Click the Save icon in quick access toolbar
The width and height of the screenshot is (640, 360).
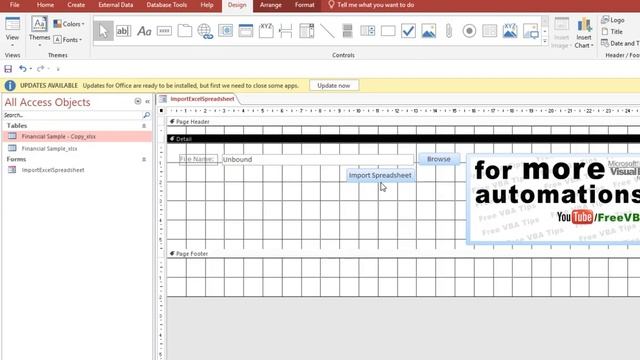pos(8,69)
